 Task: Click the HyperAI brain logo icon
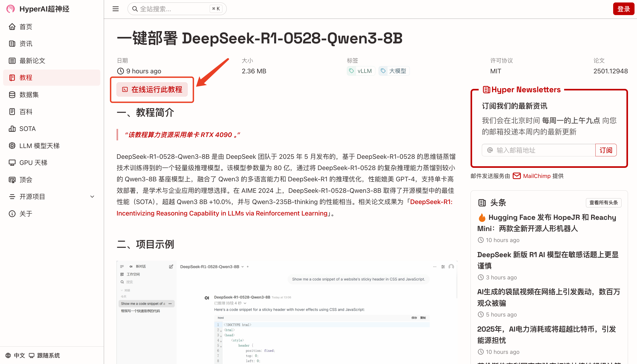(11, 9)
